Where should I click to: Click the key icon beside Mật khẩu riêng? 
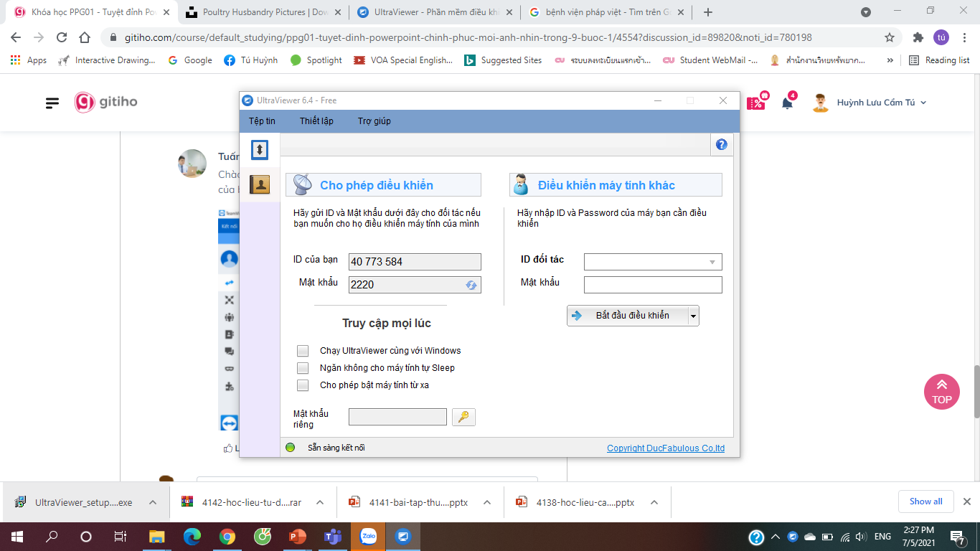click(463, 417)
